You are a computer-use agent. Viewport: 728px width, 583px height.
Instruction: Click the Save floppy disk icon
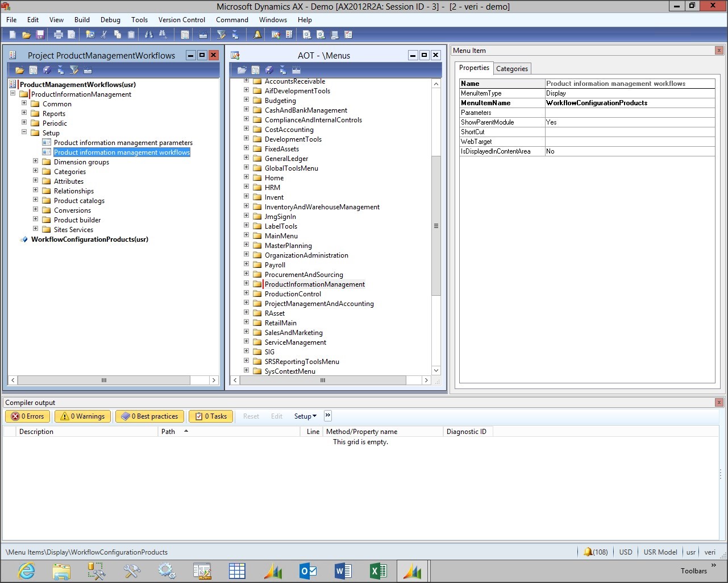tap(40, 35)
